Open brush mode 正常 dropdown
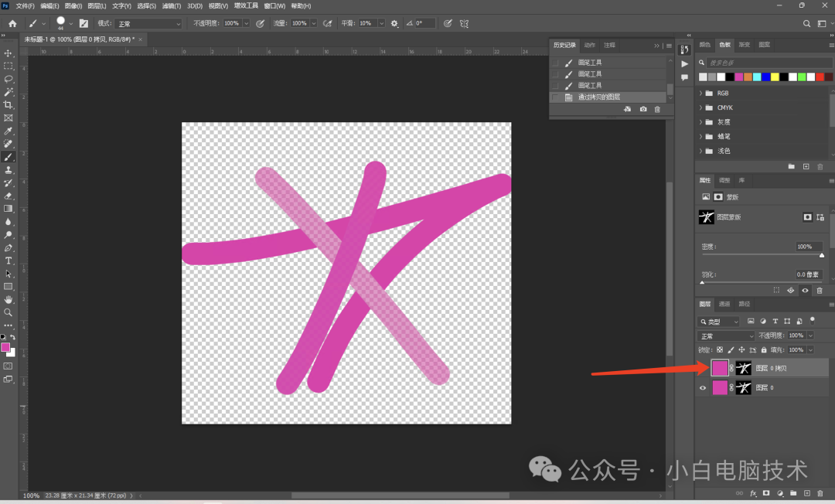Screen dimensions: 835x504 point(148,23)
